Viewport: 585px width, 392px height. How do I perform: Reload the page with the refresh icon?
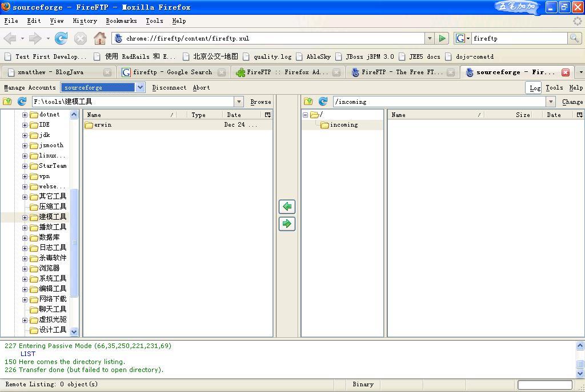point(61,38)
